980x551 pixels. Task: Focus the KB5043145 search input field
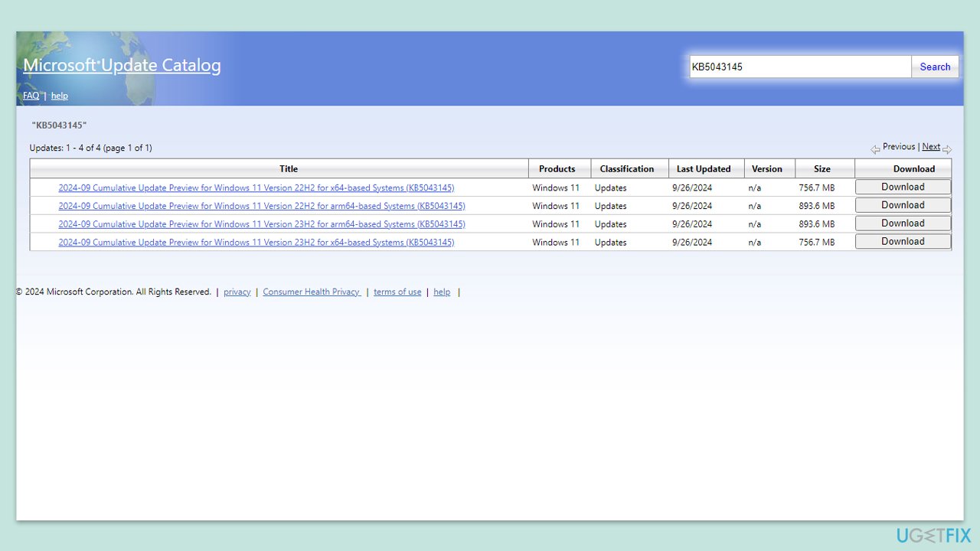pos(799,67)
